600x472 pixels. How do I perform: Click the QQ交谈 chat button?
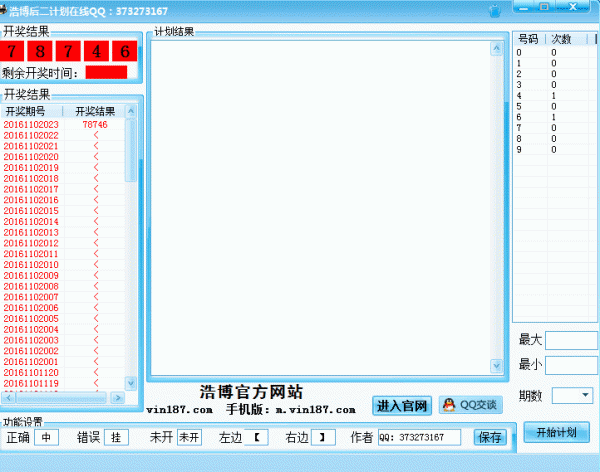(470, 405)
